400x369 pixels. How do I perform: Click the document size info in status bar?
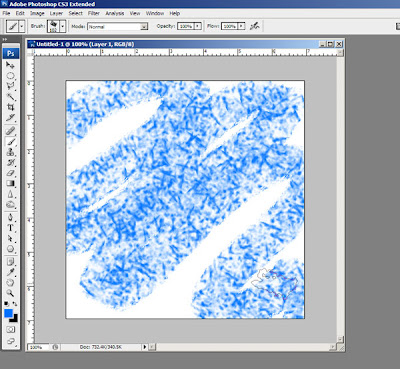pos(101,347)
